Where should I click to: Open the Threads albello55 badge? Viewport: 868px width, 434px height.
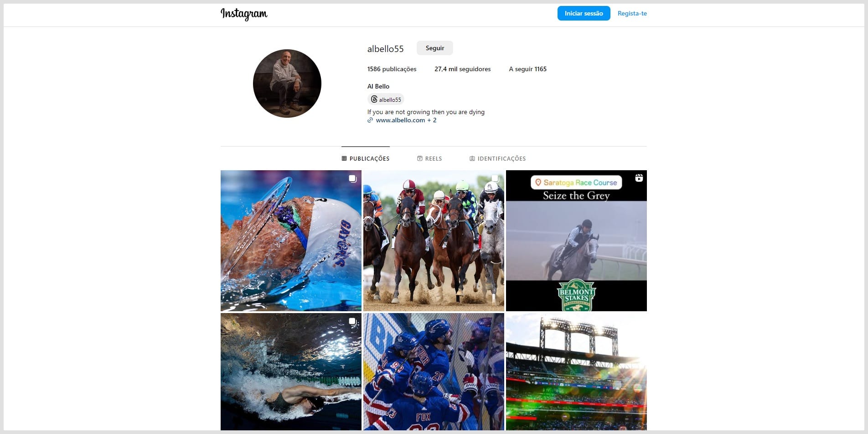coord(386,99)
